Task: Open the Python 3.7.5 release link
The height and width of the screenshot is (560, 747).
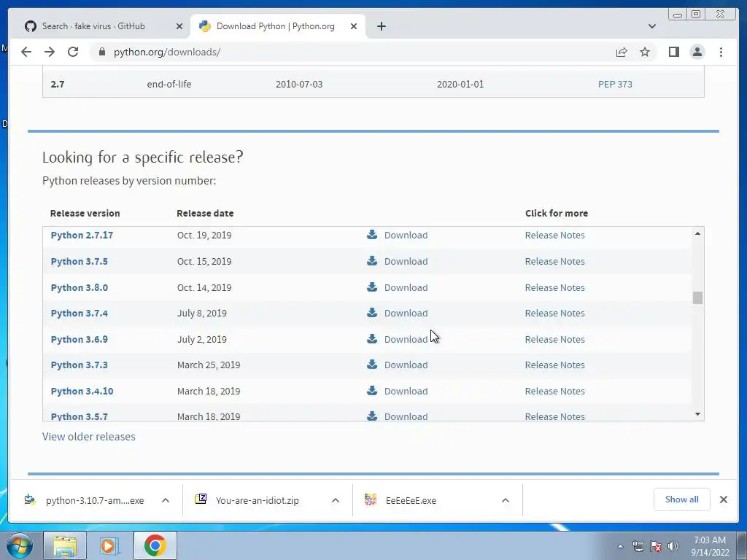Action: click(x=79, y=261)
